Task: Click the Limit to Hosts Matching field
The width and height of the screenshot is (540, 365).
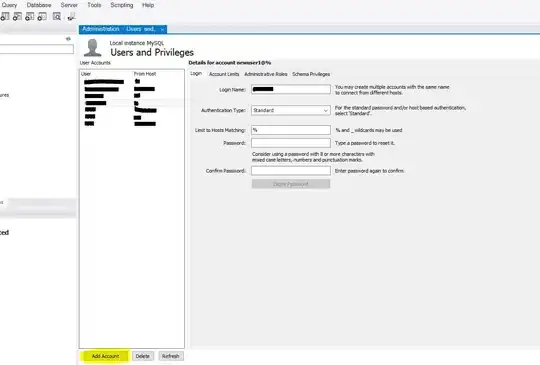Action: [x=291, y=130]
